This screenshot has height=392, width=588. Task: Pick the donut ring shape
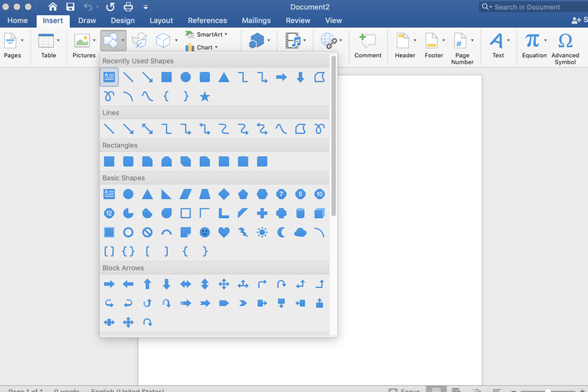point(129,232)
